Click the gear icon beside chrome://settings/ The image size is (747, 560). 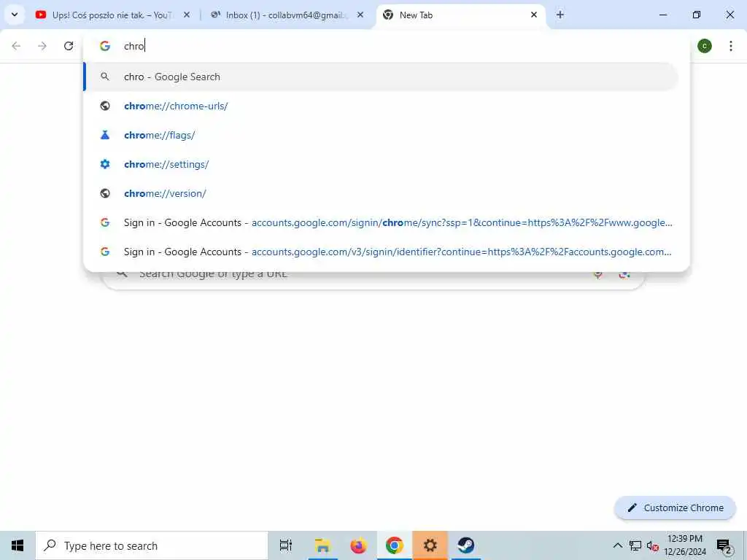coord(105,164)
